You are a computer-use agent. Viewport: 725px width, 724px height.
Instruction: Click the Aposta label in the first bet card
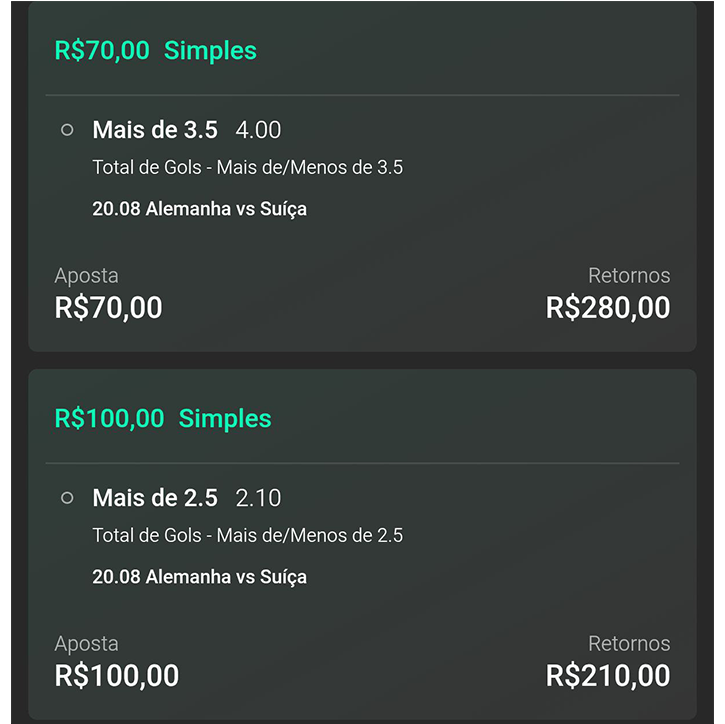86,276
